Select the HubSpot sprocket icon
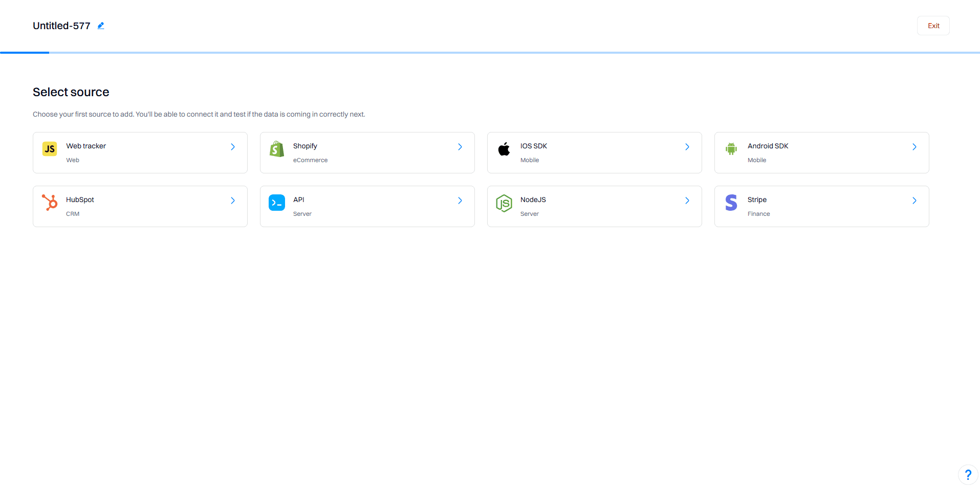This screenshot has width=980, height=488. (49, 203)
